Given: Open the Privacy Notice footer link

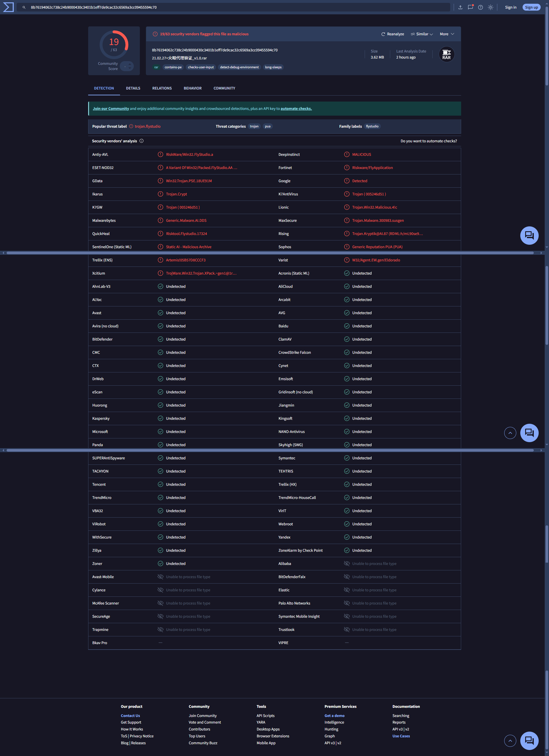Looking at the screenshot, I should [142, 736].
